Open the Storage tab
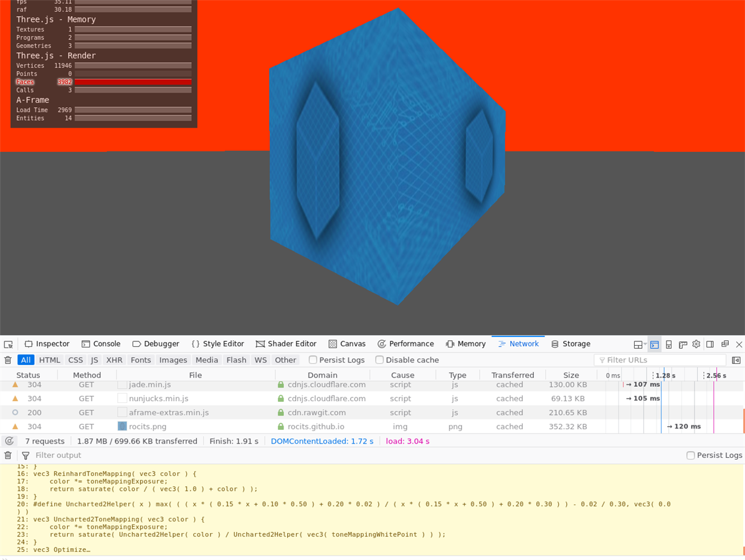The image size is (745, 560). 571,344
